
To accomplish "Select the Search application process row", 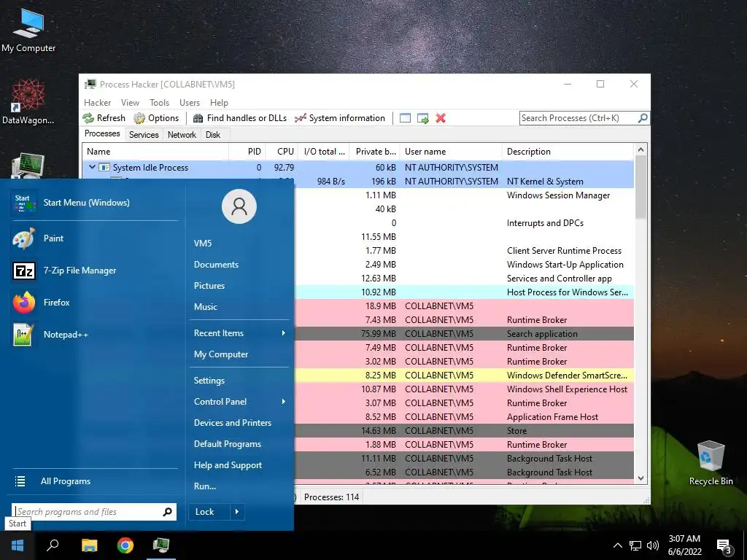I will (x=464, y=334).
